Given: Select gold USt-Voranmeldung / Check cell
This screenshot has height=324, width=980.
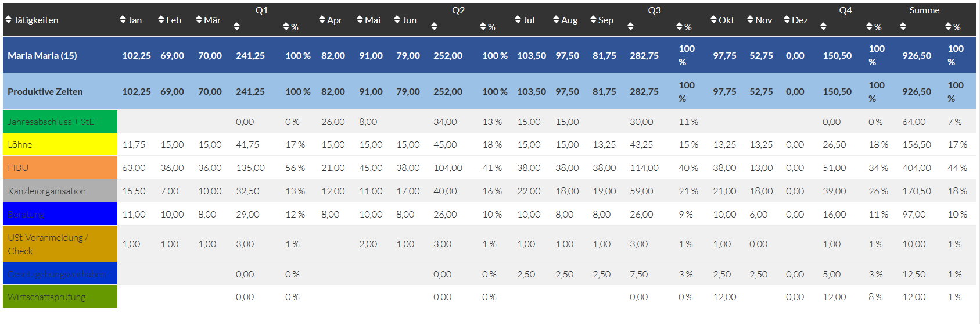Looking at the screenshot, I should pos(60,244).
